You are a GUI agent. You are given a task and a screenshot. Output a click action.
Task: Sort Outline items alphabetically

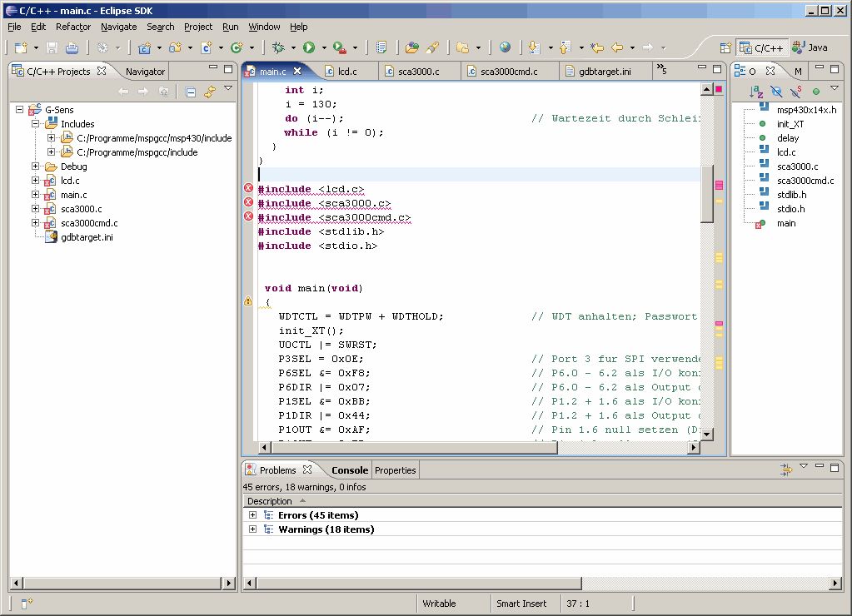click(x=755, y=92)
